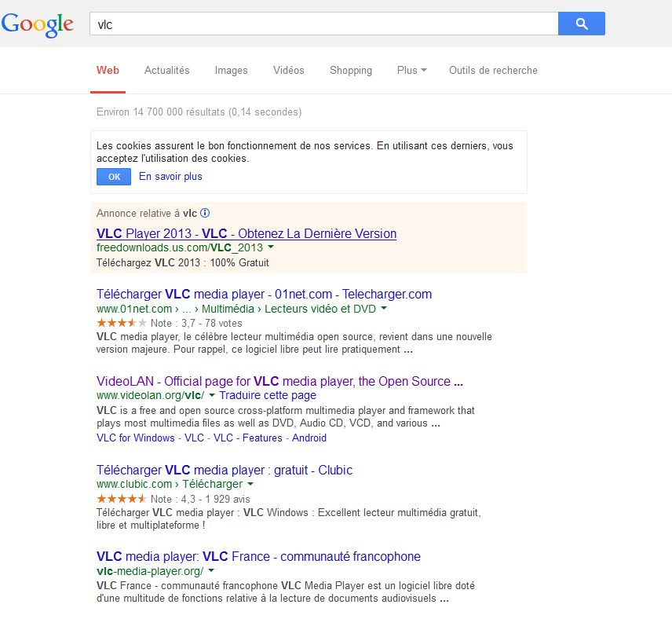Expand the Plus dropdown menu
The width and height of the screenshot is (672, 619).
[412, 71]
